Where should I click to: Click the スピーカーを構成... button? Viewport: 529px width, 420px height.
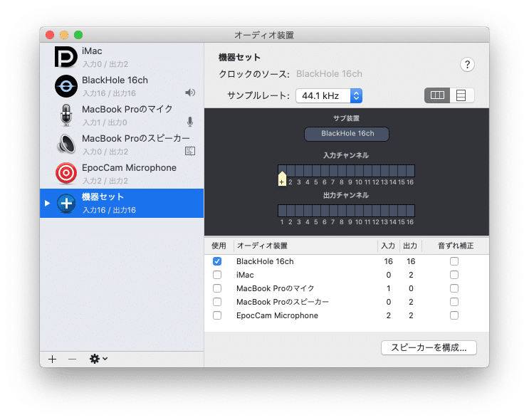pyautogui.click(x=429, y=347)
